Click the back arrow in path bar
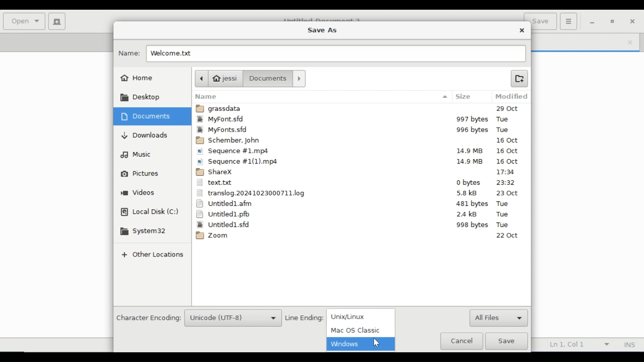Image resolution: width=644 pixels, height=362 pixels. [202, 79]
